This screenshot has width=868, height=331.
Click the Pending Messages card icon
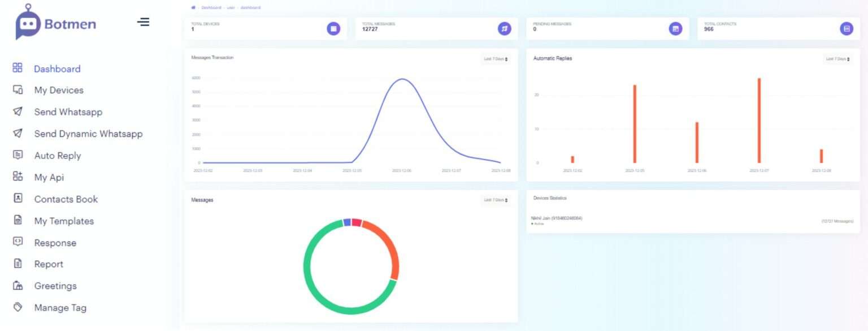(675, 28)
